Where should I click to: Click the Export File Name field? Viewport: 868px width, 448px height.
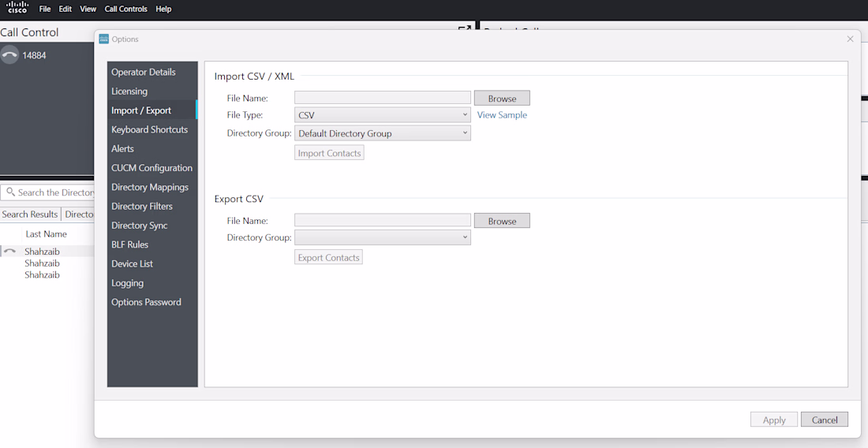[383, 220]
